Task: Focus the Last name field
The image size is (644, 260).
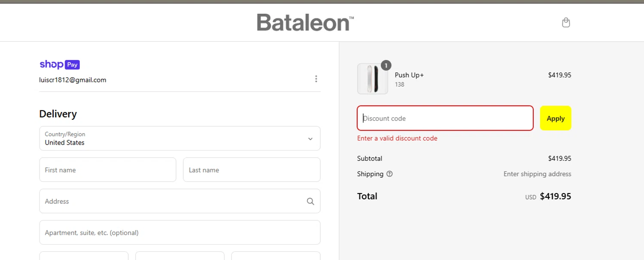Action: point(252,170)
